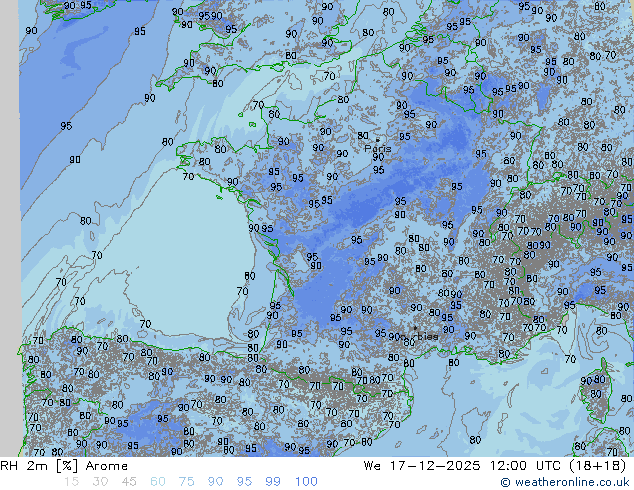Click the city marker in southern France
This screenshot has width=634, height=490.
click(x=414, y=328)
